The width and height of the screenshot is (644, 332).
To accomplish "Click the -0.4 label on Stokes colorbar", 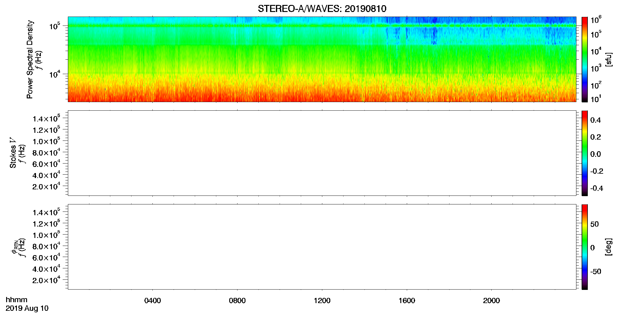I will point(597,188).
